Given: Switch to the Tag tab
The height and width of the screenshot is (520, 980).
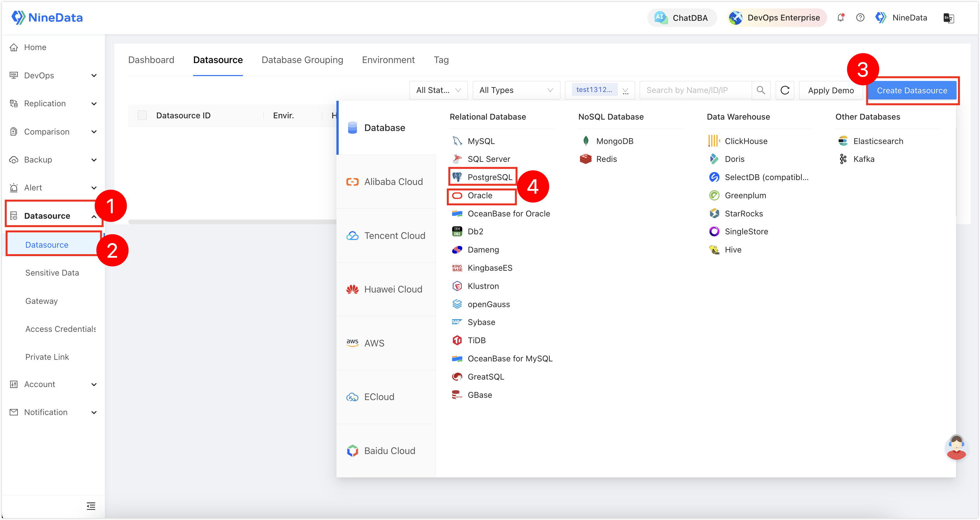Looking at the screenshot, I should click(441, 60).
